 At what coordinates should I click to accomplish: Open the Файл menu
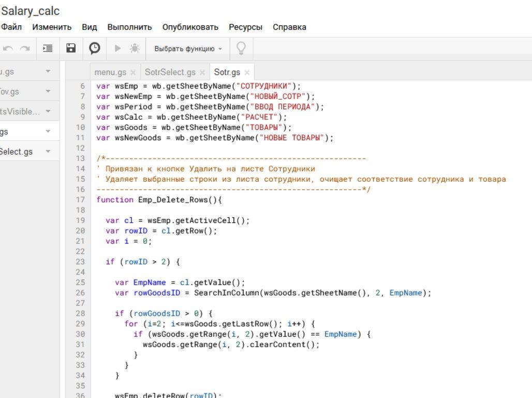click(x=11, y=27)
